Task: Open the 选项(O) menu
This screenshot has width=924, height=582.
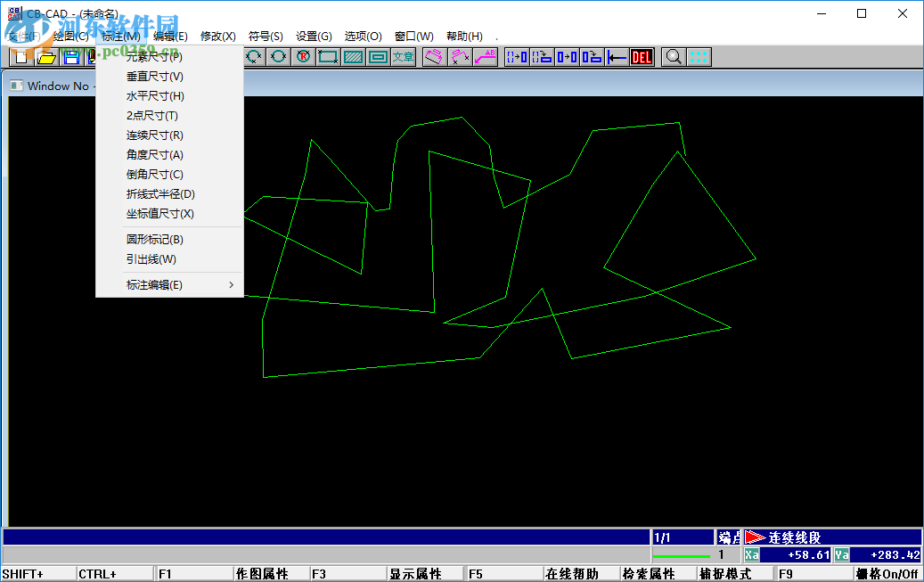Action: (x=362, y=36)
